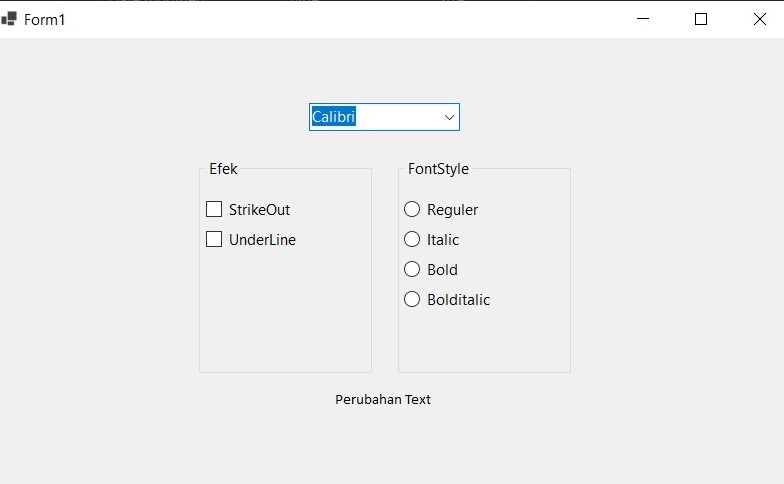784x484 pixels.
Task: Click the Form1 title text
Action: click(45, 19)
